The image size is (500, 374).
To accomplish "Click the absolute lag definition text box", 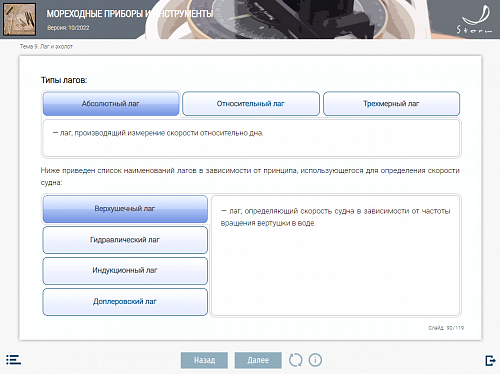I will pos(251,138).
